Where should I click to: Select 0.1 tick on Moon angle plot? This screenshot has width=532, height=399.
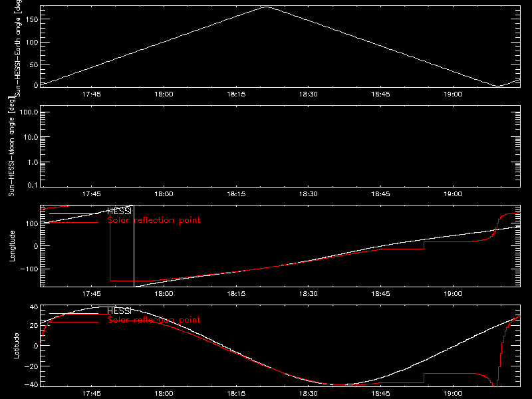click(x=33, y=186)
